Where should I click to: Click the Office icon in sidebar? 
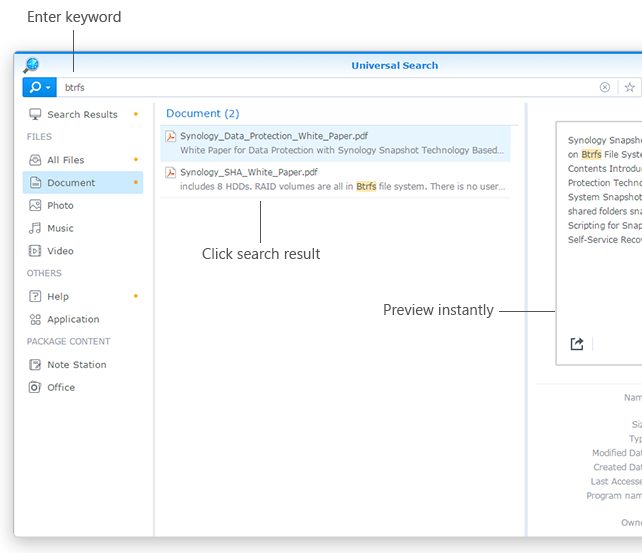[x=35, y=387]
